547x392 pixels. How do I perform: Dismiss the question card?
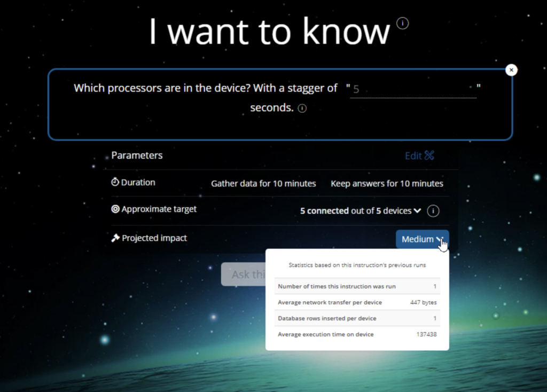[511, 69]
